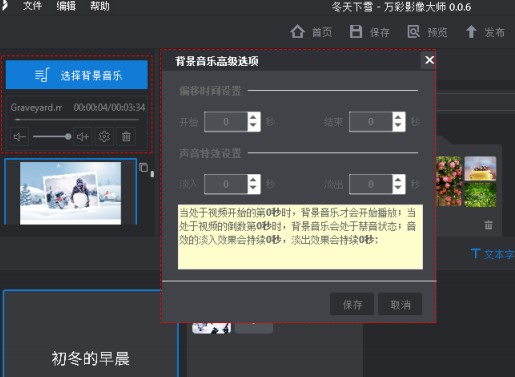The height and width of the screenshot is (377, 515).
Task: Increase 淡出 value with up arrow
Action: tap(398, 180)
